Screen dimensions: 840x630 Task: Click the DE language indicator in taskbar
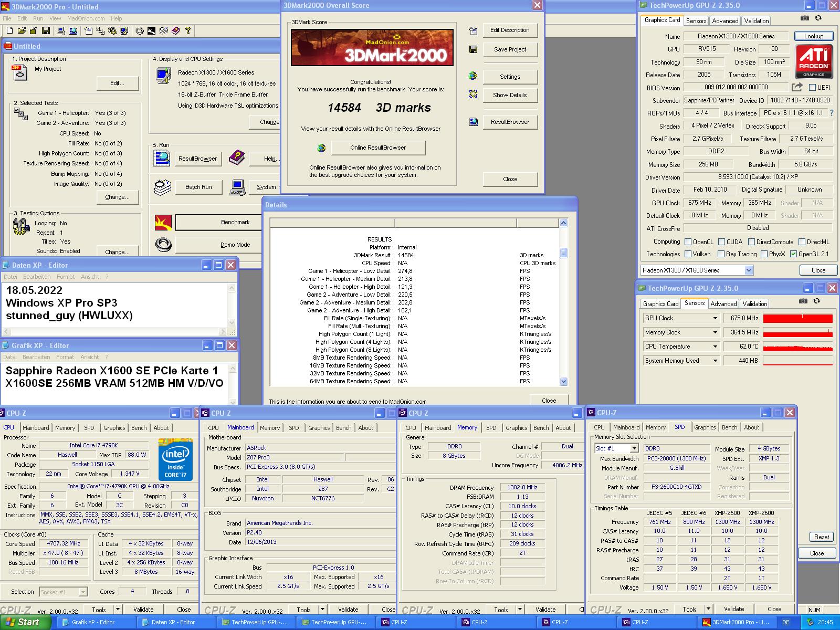785,622
